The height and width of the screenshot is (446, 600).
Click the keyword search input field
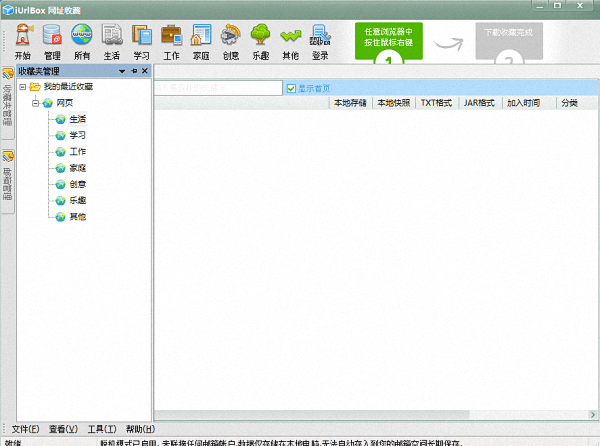[218, 88]
